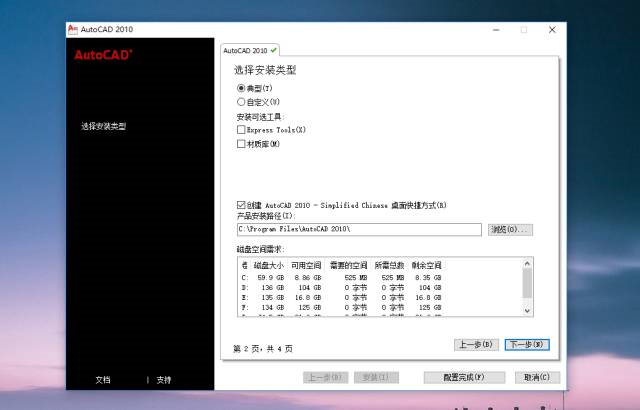This screenshot has width=640, height=410.
Task: Click the AutoCAD icon in the title bar
Action: click(x=73, y=29)
